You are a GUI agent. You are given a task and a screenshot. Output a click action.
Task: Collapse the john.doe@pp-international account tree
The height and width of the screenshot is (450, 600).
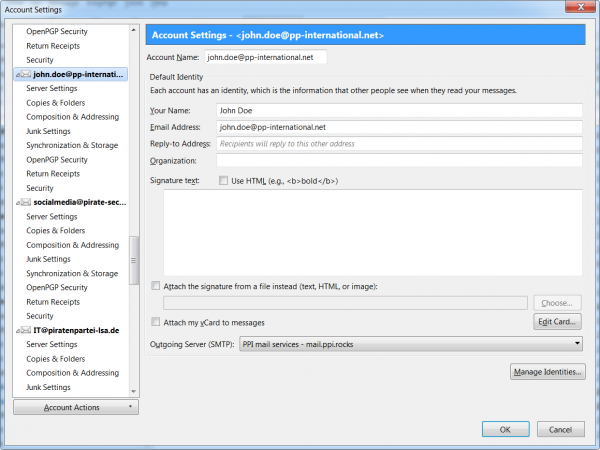(17, 74)
